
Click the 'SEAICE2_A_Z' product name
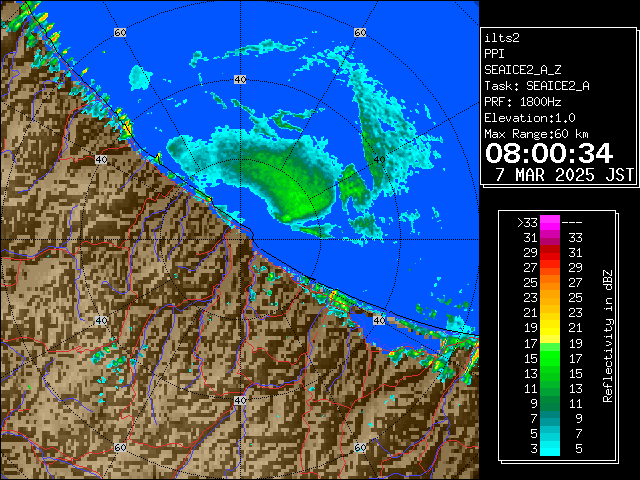522,70
